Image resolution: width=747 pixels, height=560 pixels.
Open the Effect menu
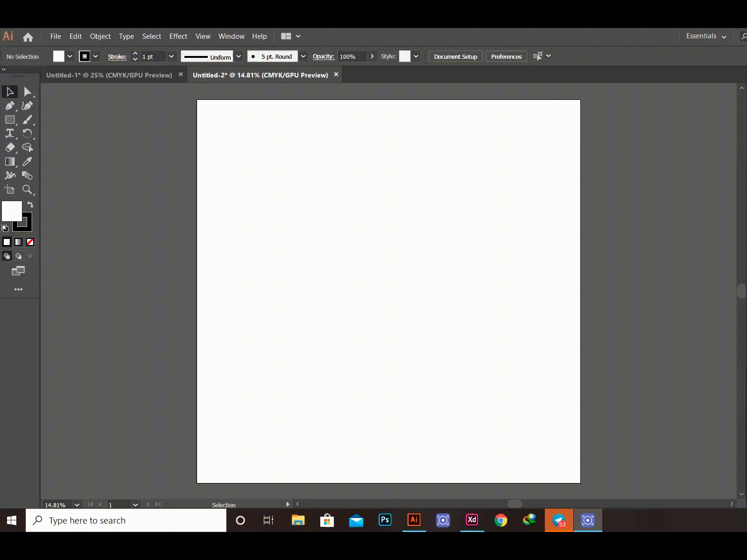click(178, 36)
